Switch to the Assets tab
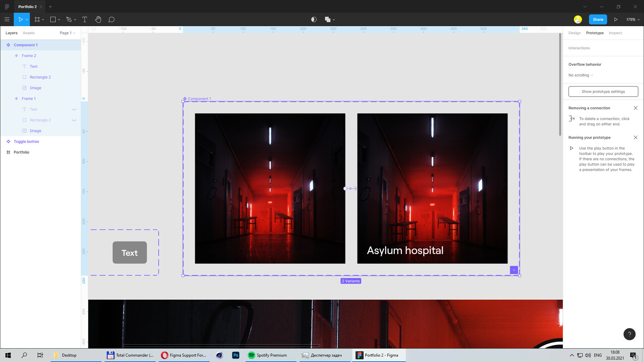 pyautogui.click(x=29, y=33)
